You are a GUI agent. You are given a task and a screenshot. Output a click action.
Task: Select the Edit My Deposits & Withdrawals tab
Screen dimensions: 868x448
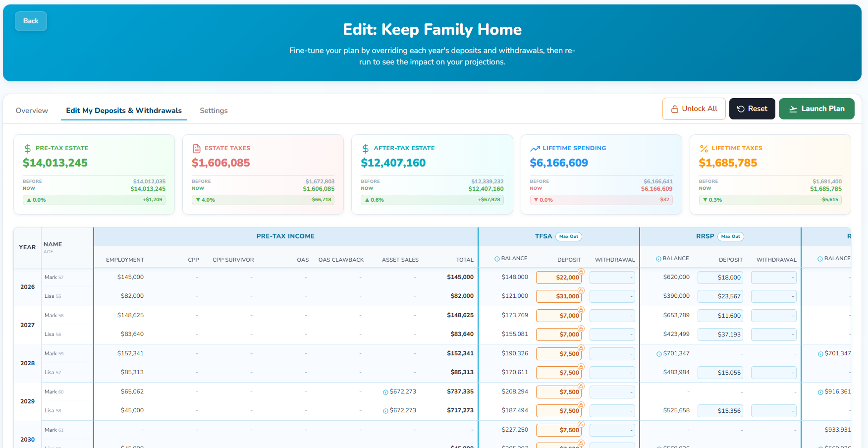(x=124, y=111)
